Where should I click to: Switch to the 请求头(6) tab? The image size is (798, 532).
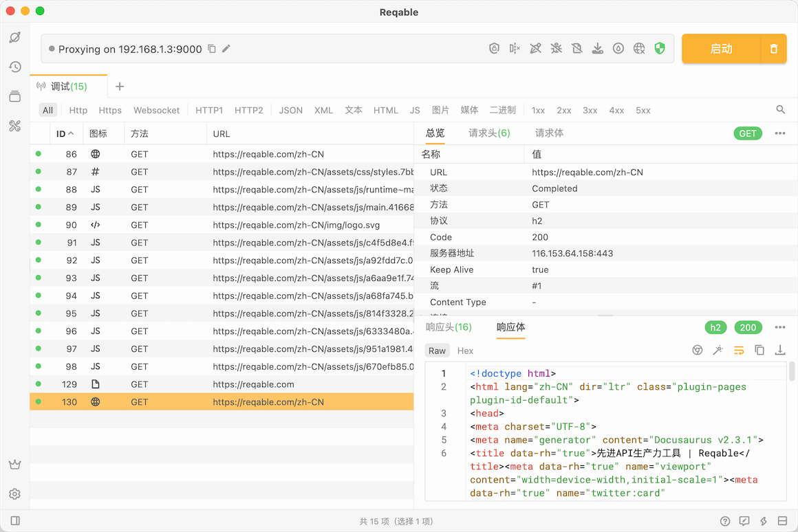489,133
